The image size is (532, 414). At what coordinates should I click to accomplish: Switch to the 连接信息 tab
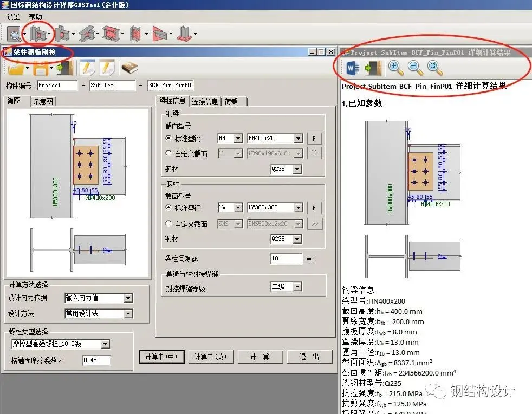pyautogui.click(x=205, y=102)
